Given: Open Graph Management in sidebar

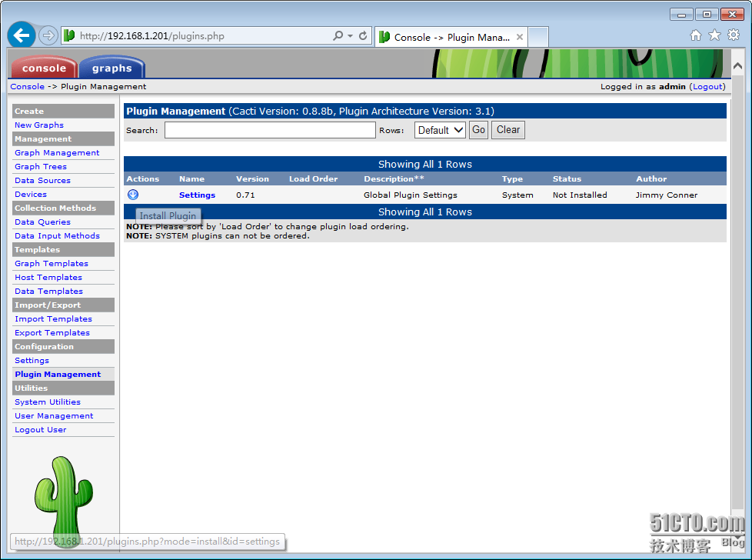Looking at the screenshot, I should click(57, 152).
